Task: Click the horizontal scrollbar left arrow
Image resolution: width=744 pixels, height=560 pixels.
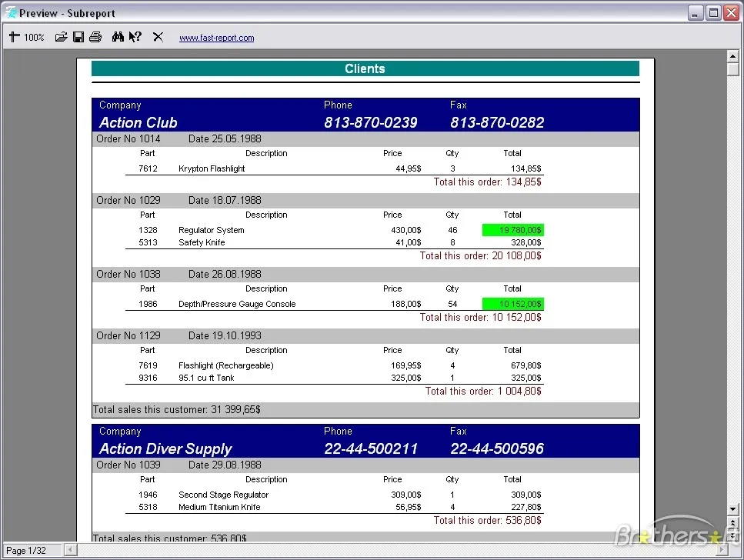Action: click(x=70, y=550)
